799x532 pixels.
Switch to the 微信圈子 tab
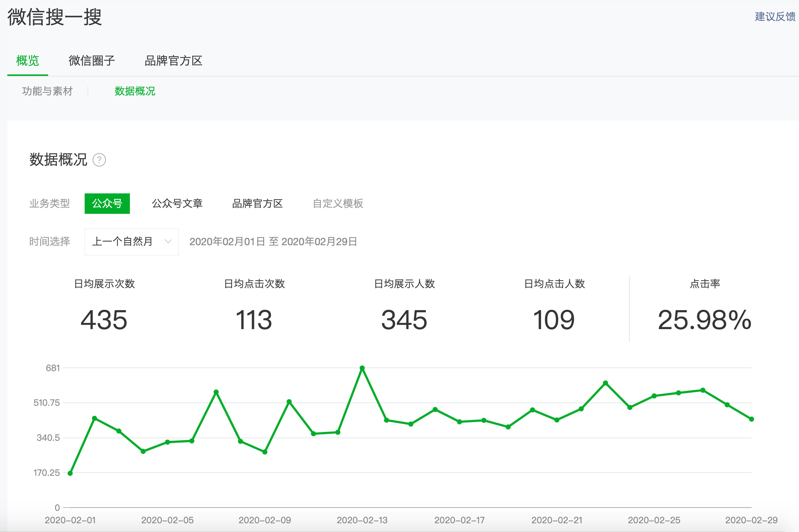[92, 61]
